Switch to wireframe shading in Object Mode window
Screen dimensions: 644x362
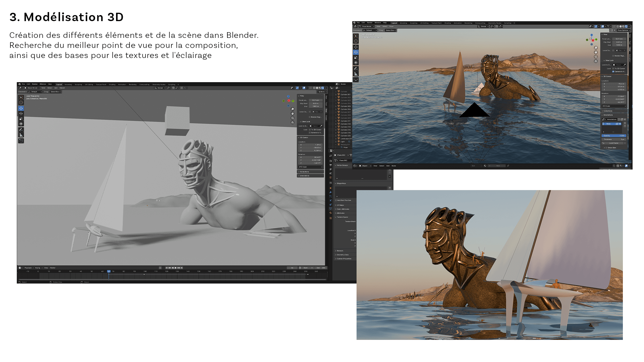[315, 88]
